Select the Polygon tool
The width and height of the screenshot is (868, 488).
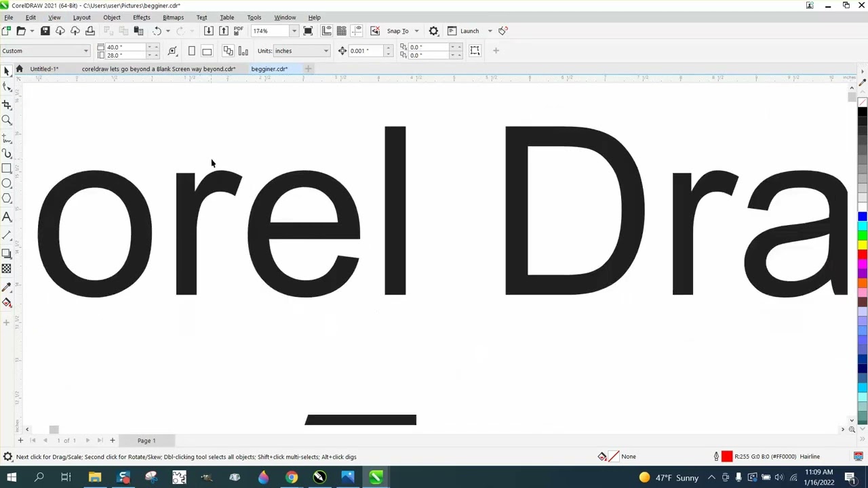tap(7, 199)
